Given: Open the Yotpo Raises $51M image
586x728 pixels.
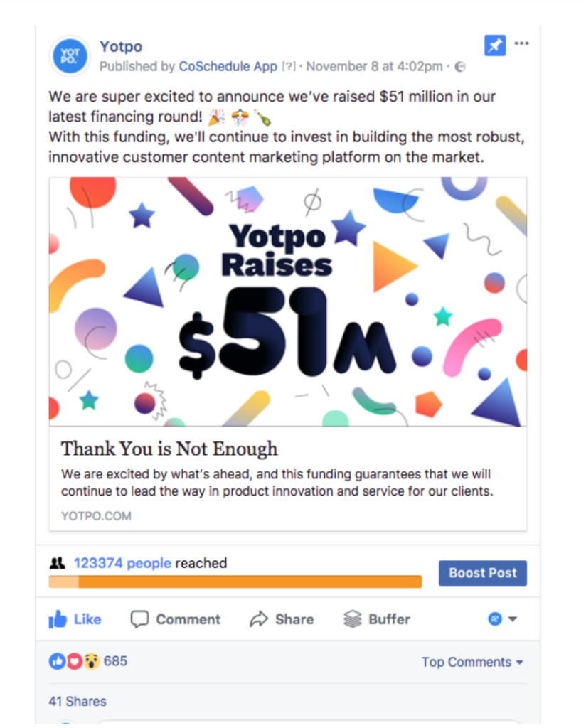Looking at the screenshot, I should 287,301.
